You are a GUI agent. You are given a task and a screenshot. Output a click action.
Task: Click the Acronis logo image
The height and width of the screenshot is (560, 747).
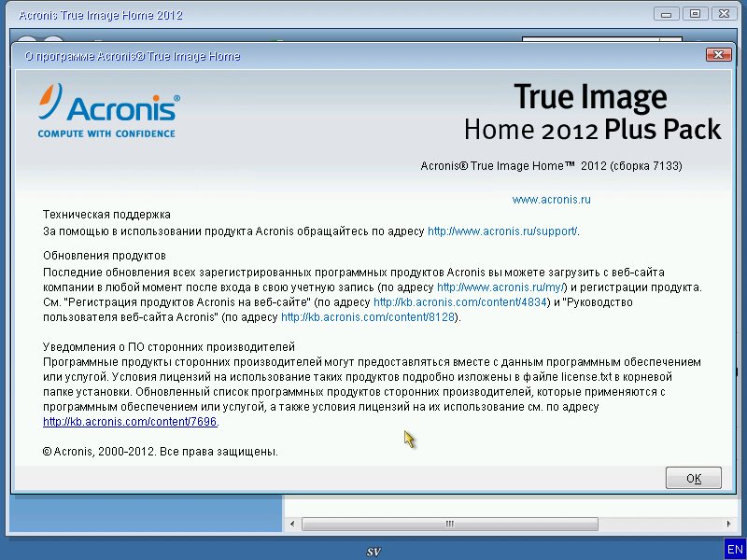(109, 110)
